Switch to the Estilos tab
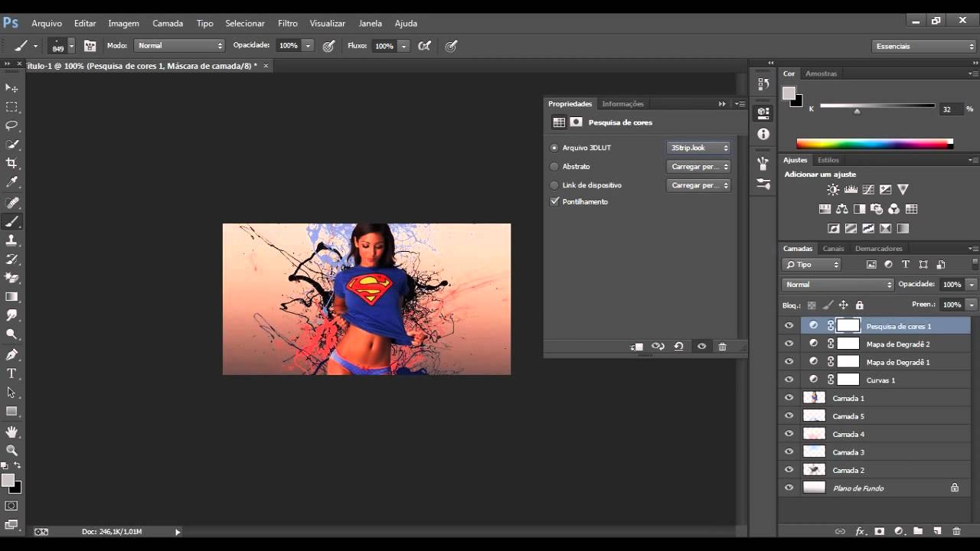 click(828, 160)
